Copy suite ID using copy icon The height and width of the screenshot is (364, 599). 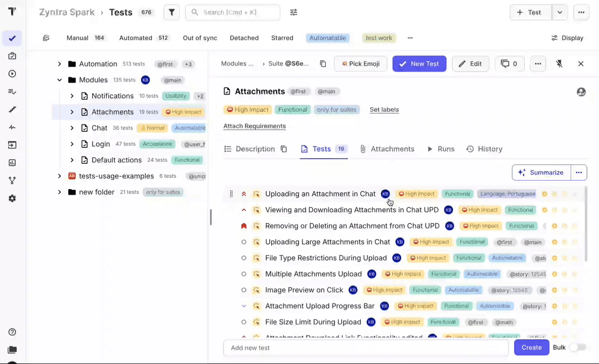pos(323,64)
